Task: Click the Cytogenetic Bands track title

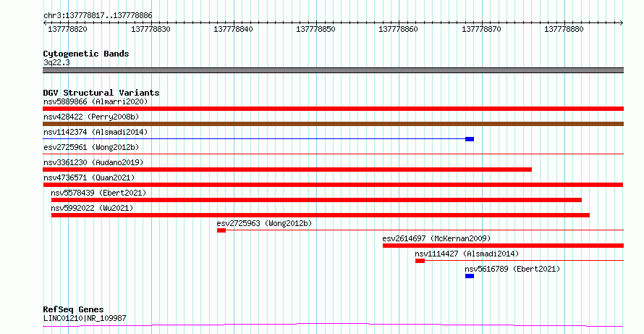Action: [86, 54]
